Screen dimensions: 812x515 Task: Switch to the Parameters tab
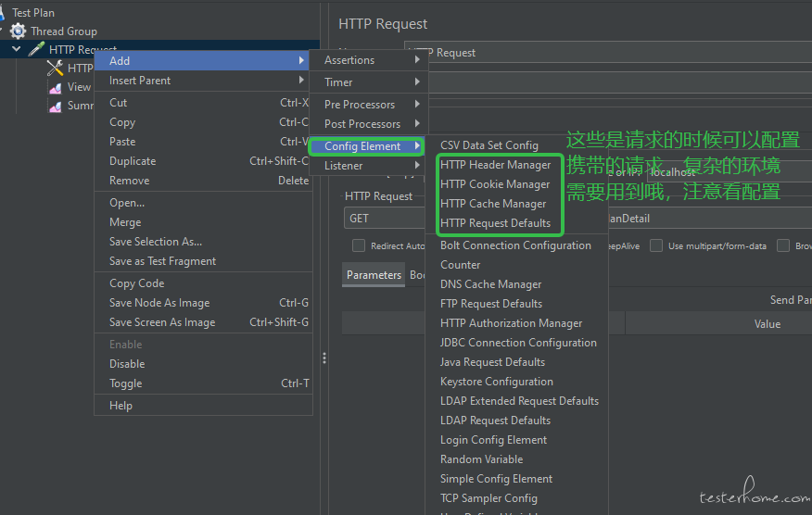(x=374, y=275)
